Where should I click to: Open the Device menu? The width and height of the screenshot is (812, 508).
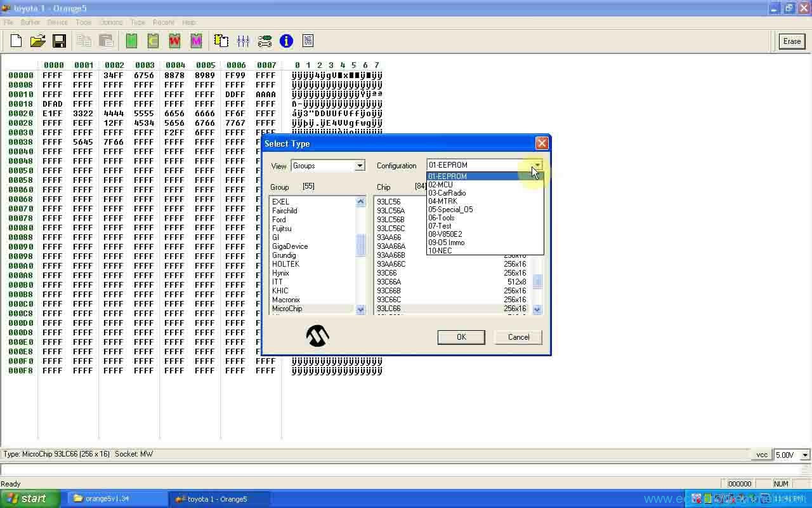57,22
